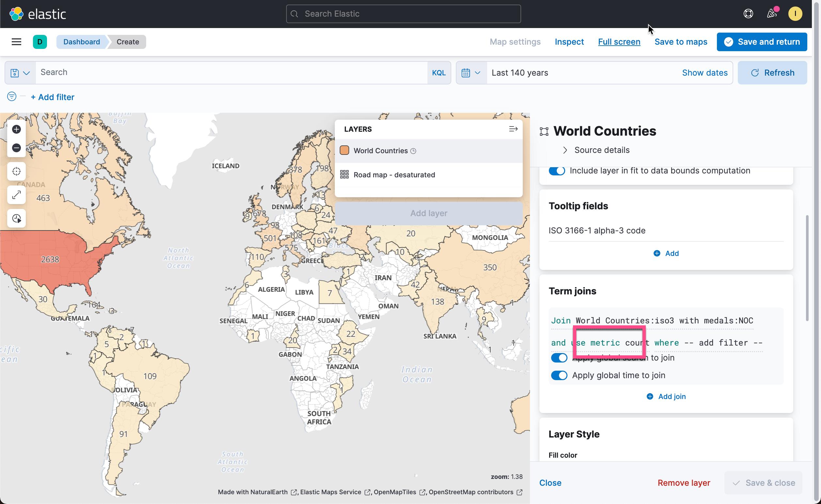
Task: Open Map settings
Action: (515, 42)
